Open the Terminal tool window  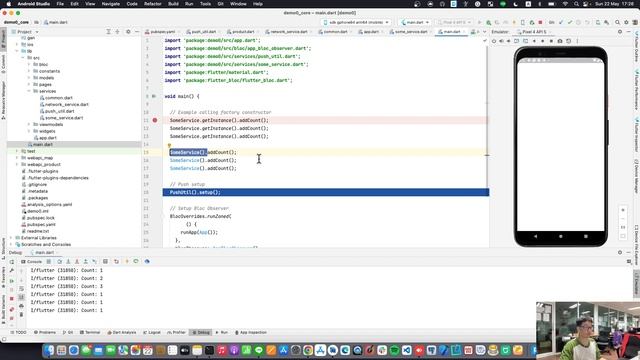(x=90, y=333)
